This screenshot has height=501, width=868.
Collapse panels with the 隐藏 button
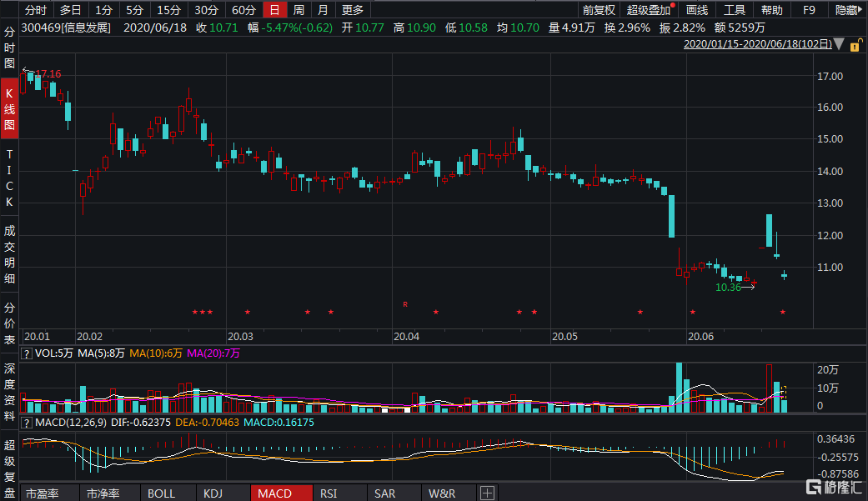pyautogui.click(x=847, y=10)
